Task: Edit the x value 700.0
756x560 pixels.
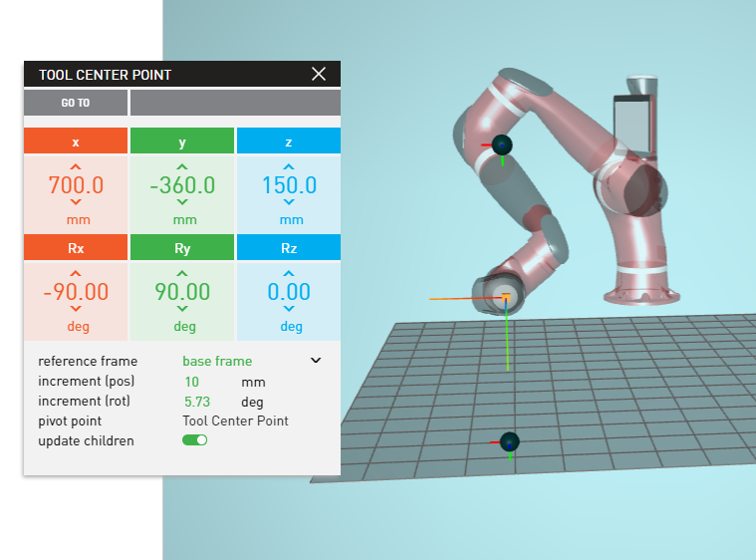Action: pyautogui.click(x=76, y=185)
